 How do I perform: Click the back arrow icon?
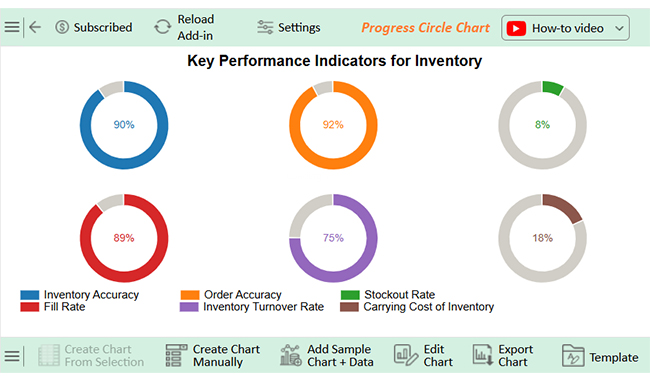pyautogui.click(x=35, y=27)
